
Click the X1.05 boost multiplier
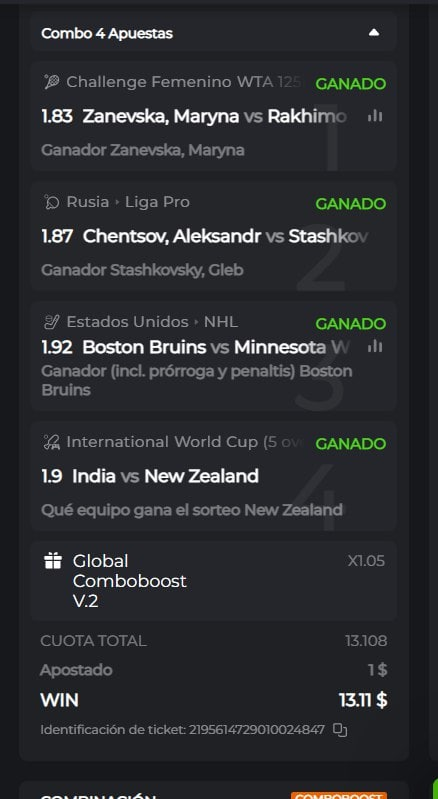tap(366, 561)
